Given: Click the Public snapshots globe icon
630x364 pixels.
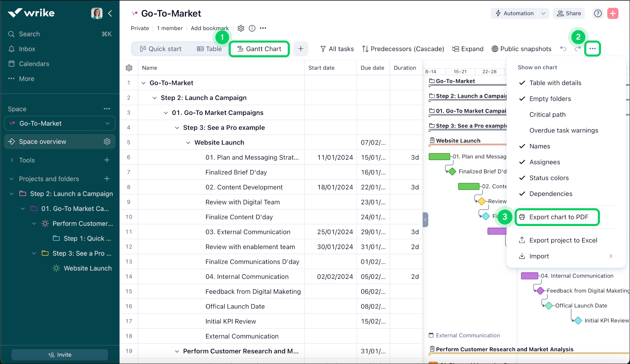Looking at the screenshot, I should click(x=495, y=49).
